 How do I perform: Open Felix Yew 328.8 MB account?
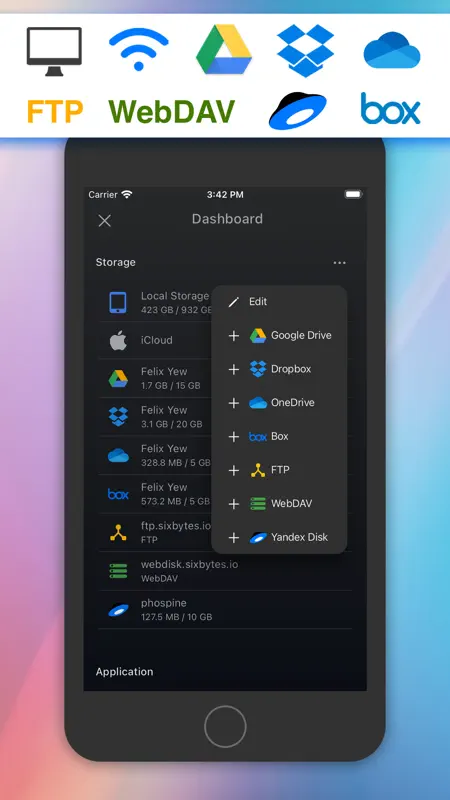point(225,455)
